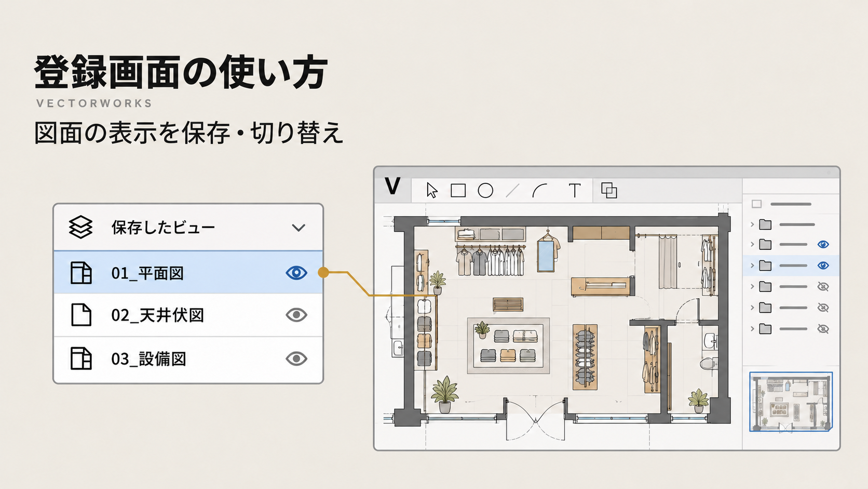Viewport: 868px width, 489px height.
Task: Show the last folder row's hidden eye
Action: pyautogui.click(x=823, y=329)
